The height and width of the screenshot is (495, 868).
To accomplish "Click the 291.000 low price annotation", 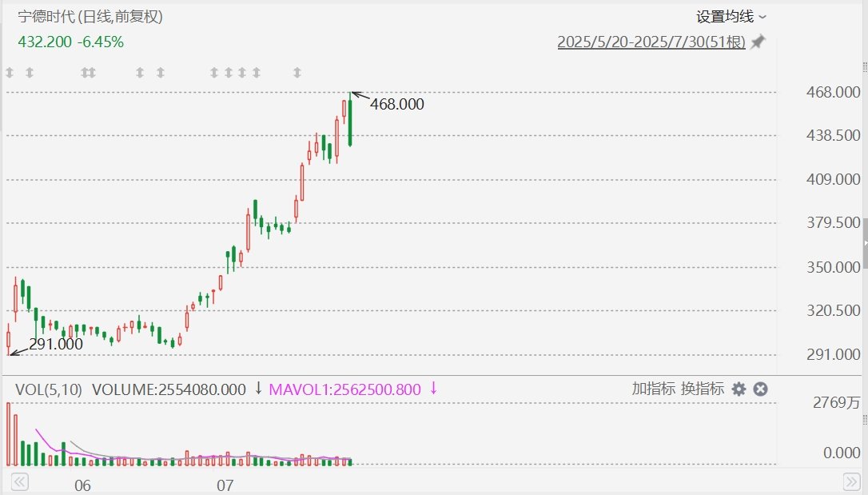I will pyautogui.click(x=56, y=345).
